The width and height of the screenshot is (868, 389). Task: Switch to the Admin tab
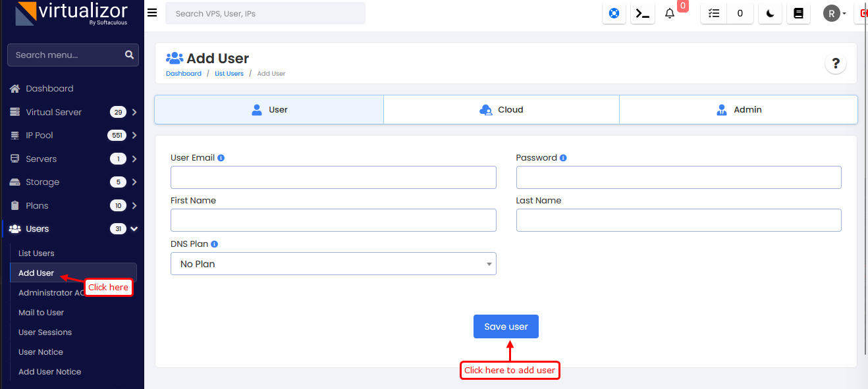tap(738, 110)
